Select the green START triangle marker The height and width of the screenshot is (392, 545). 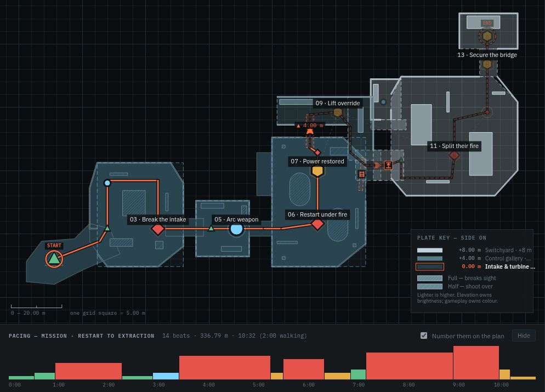[54, 259]
